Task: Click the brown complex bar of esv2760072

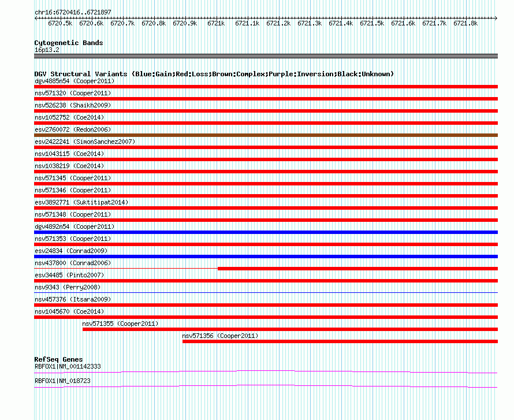Action: (x=266, y=135)
